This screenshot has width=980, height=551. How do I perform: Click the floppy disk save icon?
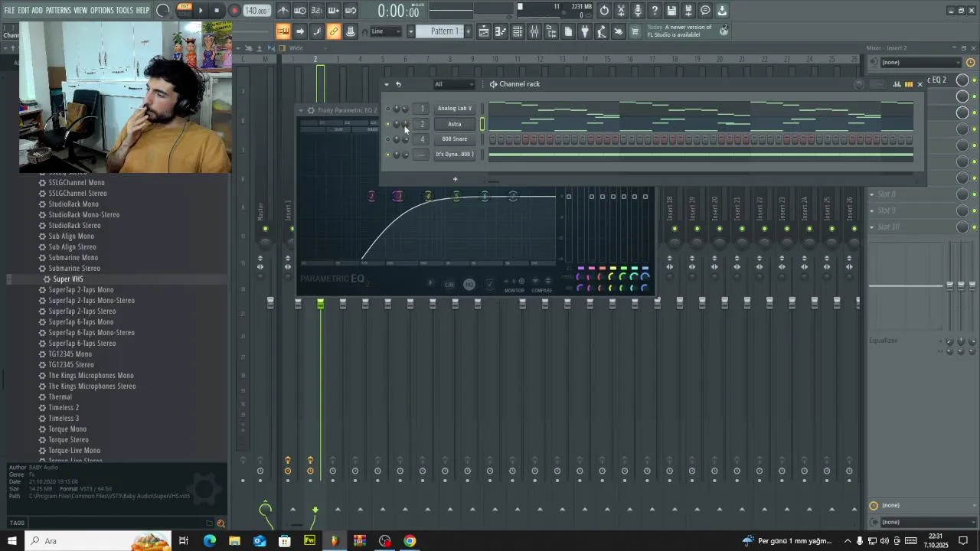click(671, 11)
